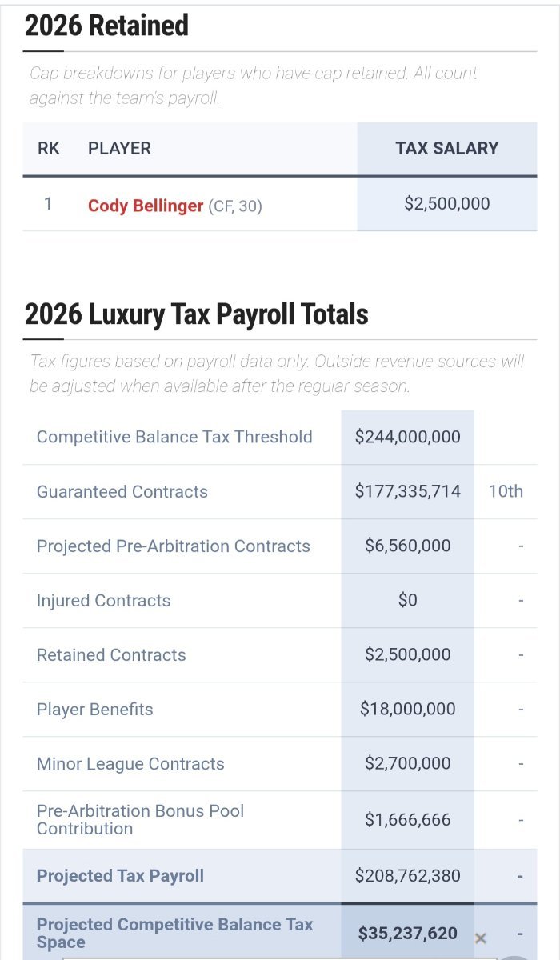The image size is (560, 960).
Task: Click the 10th rank next to Guaranteed Contracts
Action: click(506, 491)
